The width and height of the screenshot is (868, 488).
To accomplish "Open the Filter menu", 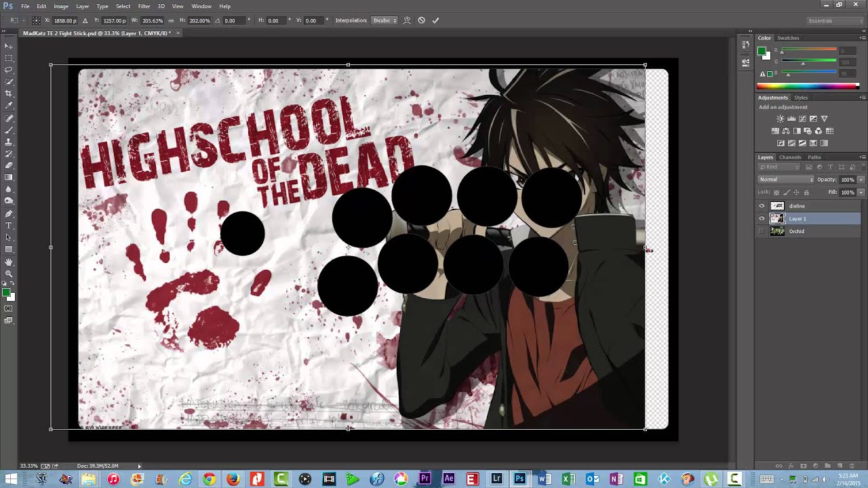I will coord(144,6).
